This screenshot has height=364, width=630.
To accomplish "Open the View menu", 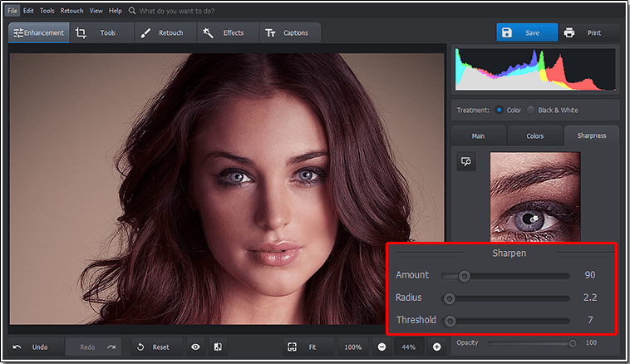I will pos(96,11).
